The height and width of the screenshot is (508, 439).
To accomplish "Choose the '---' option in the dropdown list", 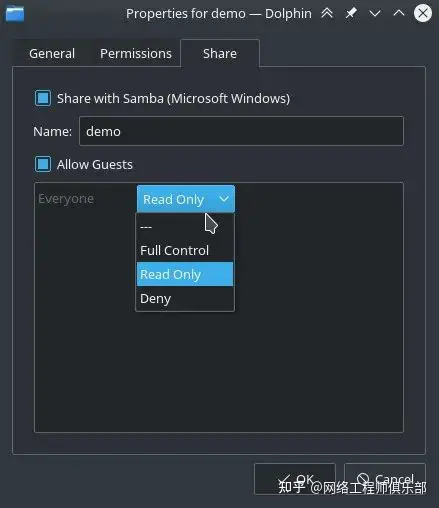I will (185, 227).
